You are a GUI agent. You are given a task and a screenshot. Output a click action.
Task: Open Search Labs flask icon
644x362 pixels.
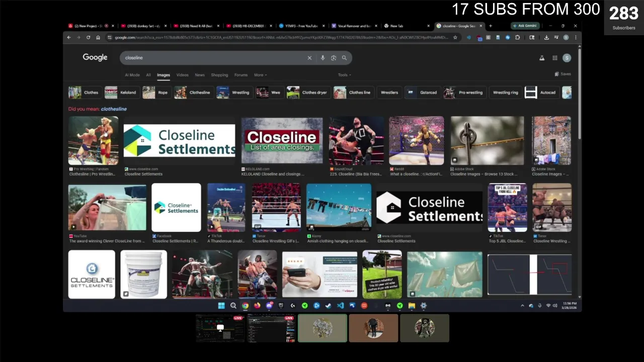coord(542,58)
